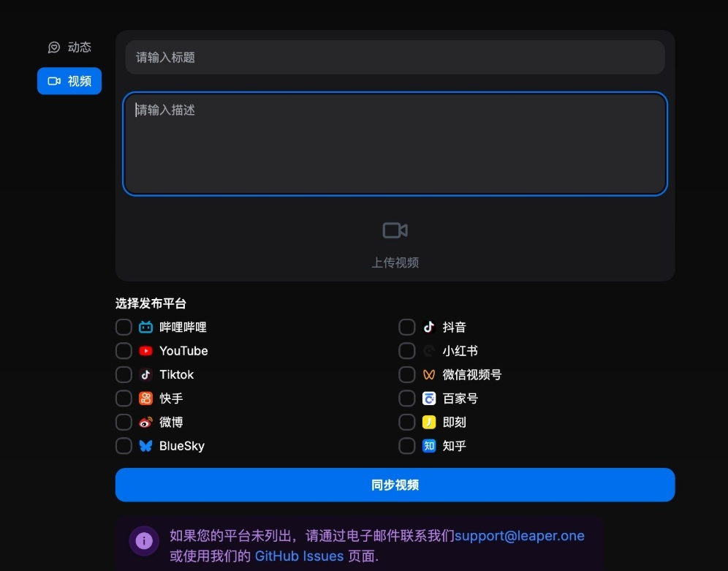Select the 百家号 checkbox
This screenshot has width=728, height=571.
(406, 398)
